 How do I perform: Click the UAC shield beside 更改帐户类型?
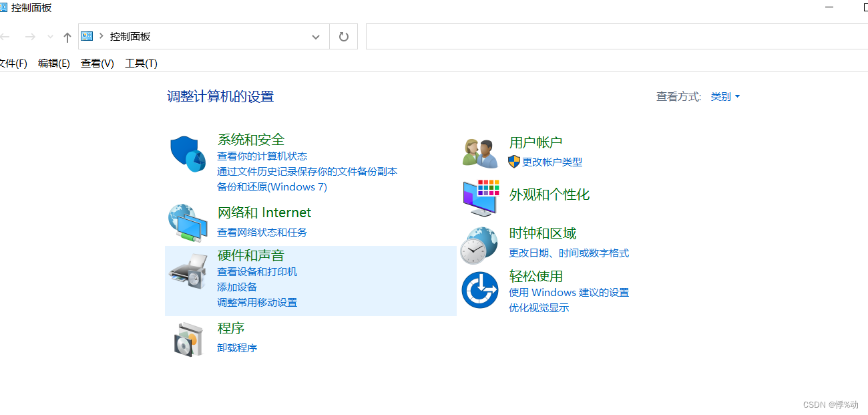coord(514,161)
